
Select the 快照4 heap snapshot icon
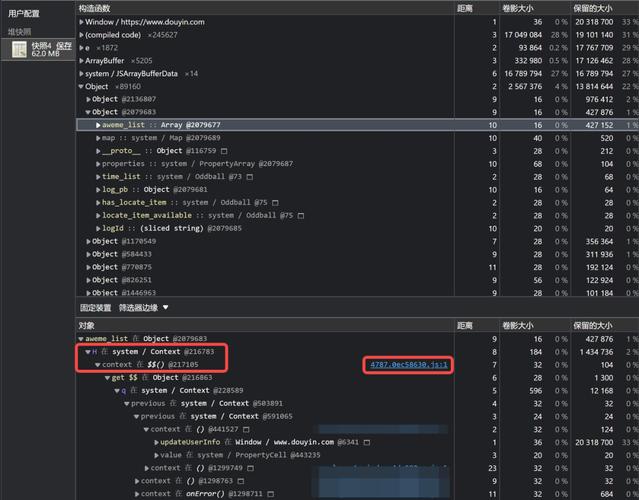(19, 49)
